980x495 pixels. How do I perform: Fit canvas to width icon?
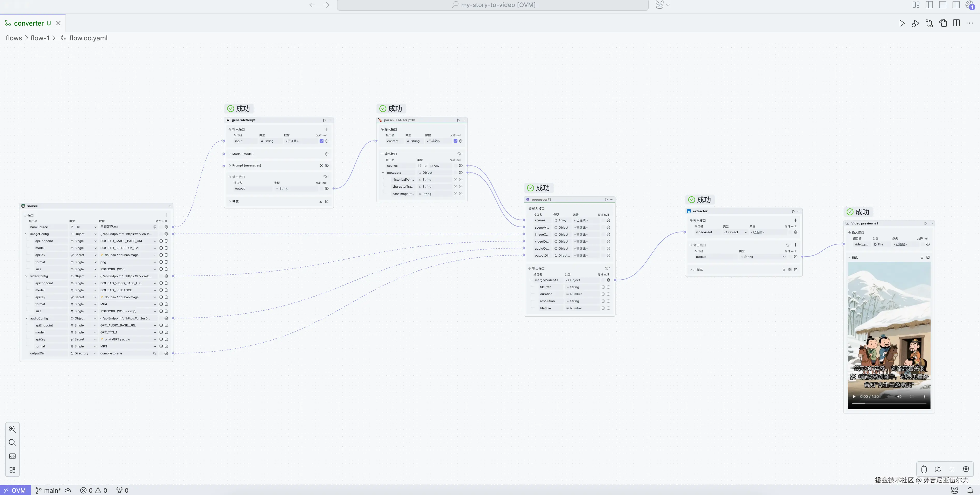(x=12, y=456)
